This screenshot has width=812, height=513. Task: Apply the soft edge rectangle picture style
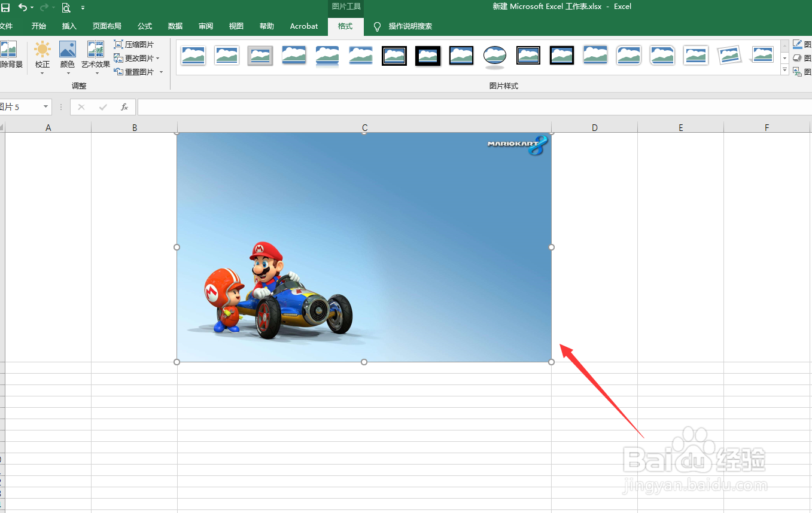[x=361, y=56]
